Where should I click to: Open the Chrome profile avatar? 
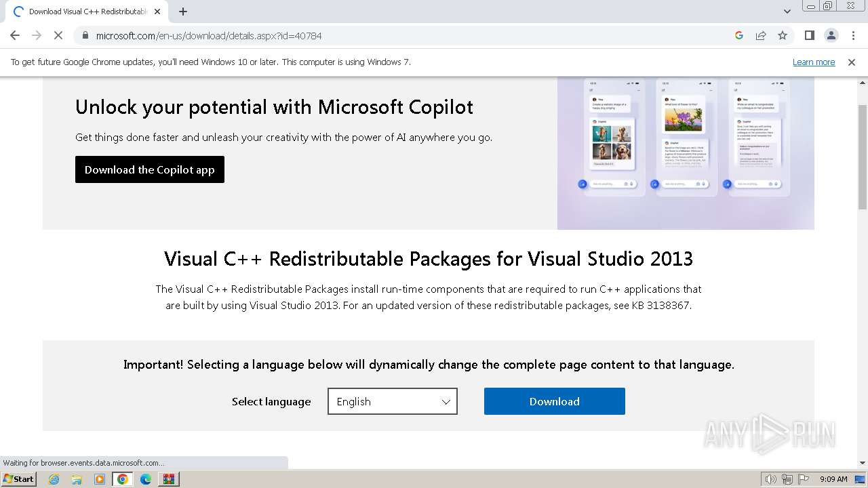(x=831, y=35)
